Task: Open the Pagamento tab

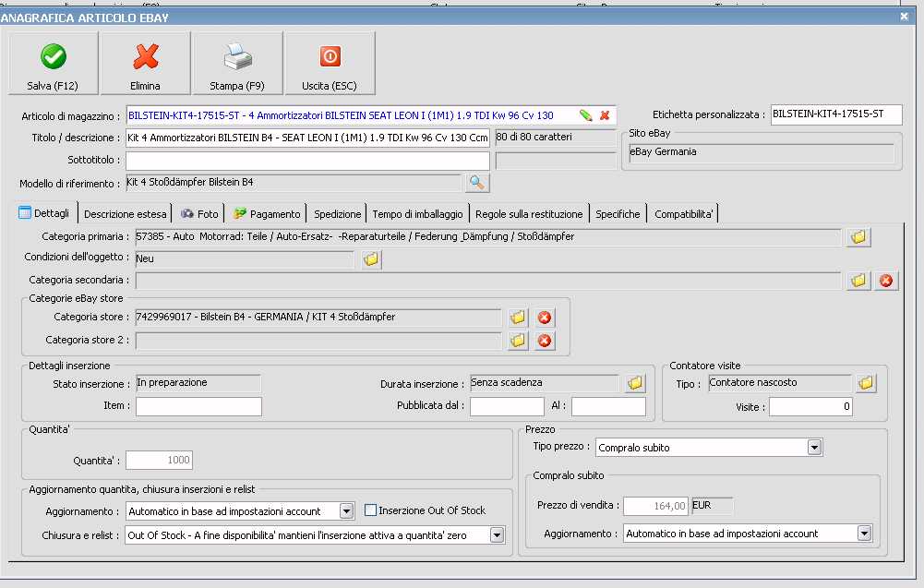Action: tap(267, 214)
